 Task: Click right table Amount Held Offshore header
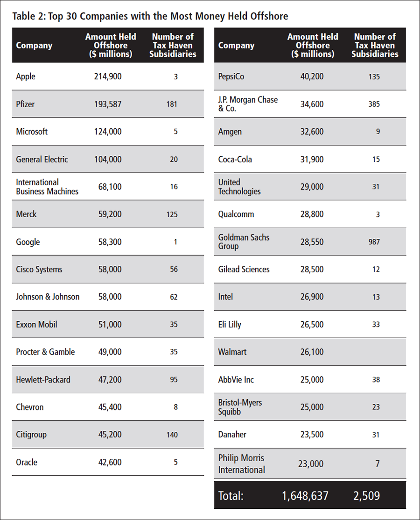(313, 45)
